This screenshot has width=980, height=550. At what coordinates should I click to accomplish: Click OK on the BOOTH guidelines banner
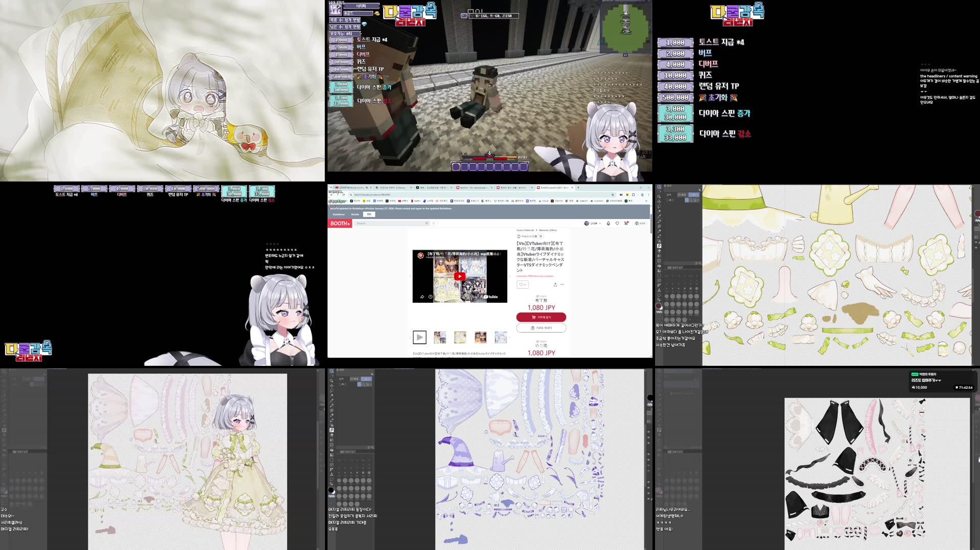369,214
